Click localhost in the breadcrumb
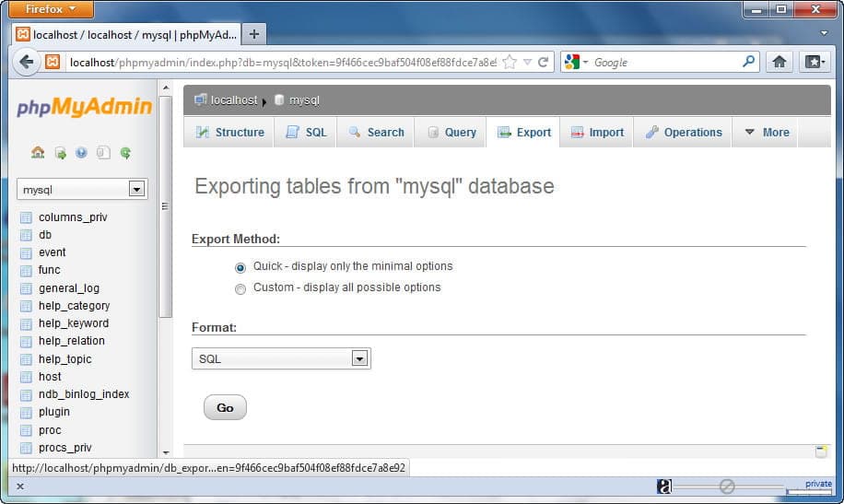Viewport: 844px width, 504px height. (234, 100)
